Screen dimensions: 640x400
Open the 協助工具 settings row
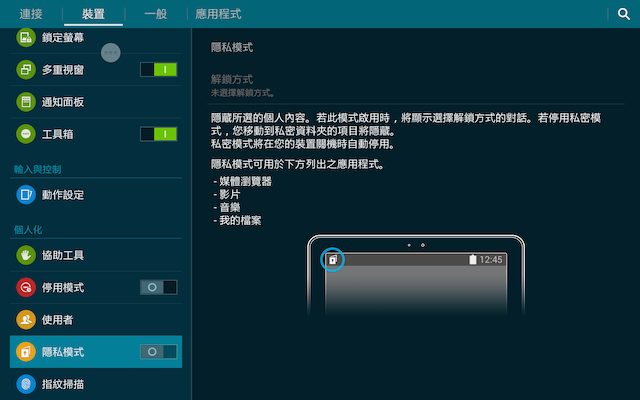coord(96,255)
